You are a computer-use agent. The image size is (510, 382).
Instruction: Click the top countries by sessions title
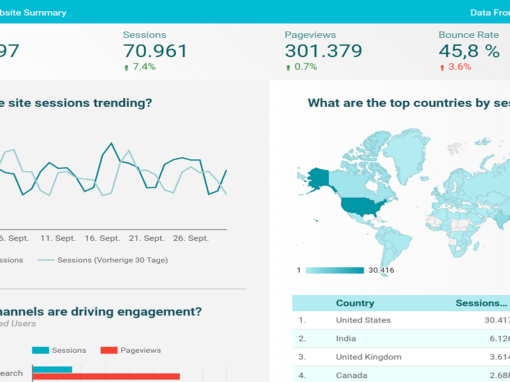pyautogui.click(x=409, y=103)
